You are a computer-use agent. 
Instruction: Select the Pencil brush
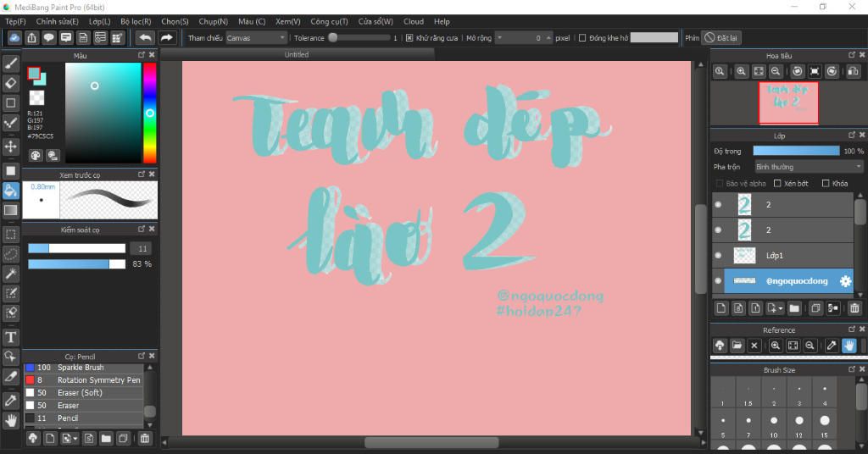pos(84,418)
